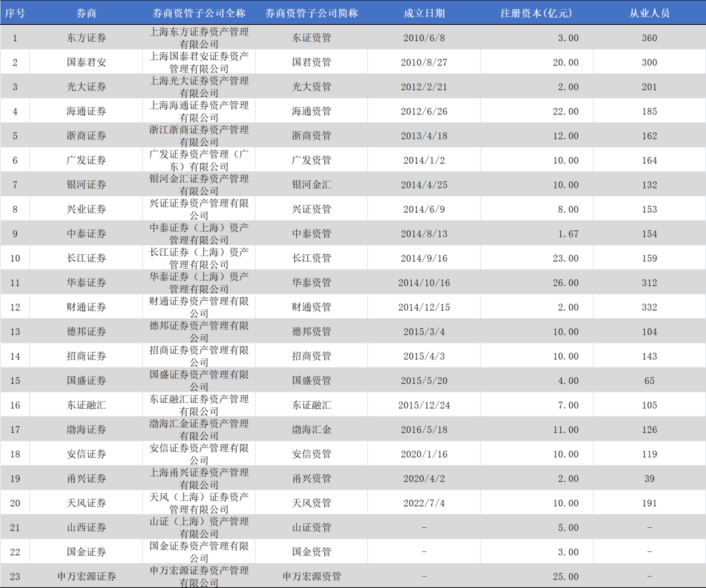Screen dimensions: 706x588
Task: Click the 国君资管 short name cell
Action: click(x=312, y=62)
